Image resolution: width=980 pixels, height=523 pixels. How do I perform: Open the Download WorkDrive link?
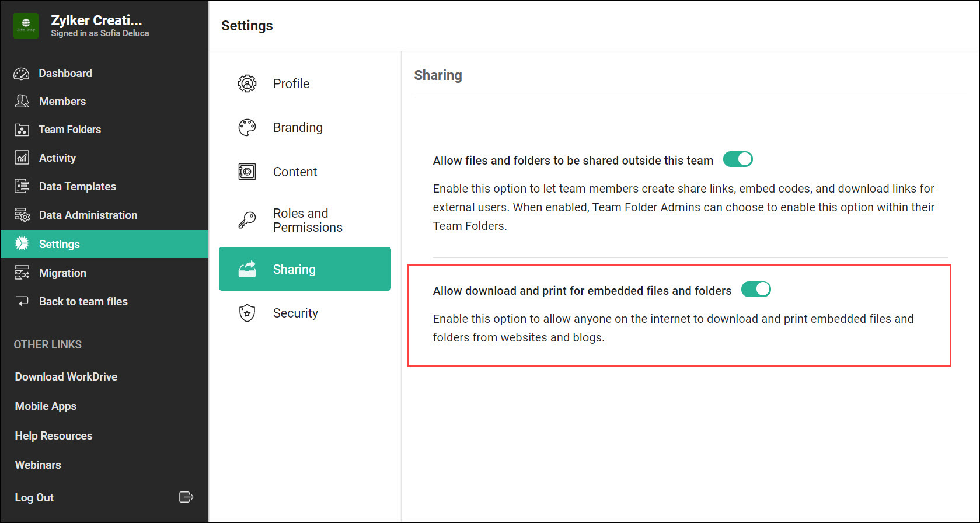coord(66,376)
